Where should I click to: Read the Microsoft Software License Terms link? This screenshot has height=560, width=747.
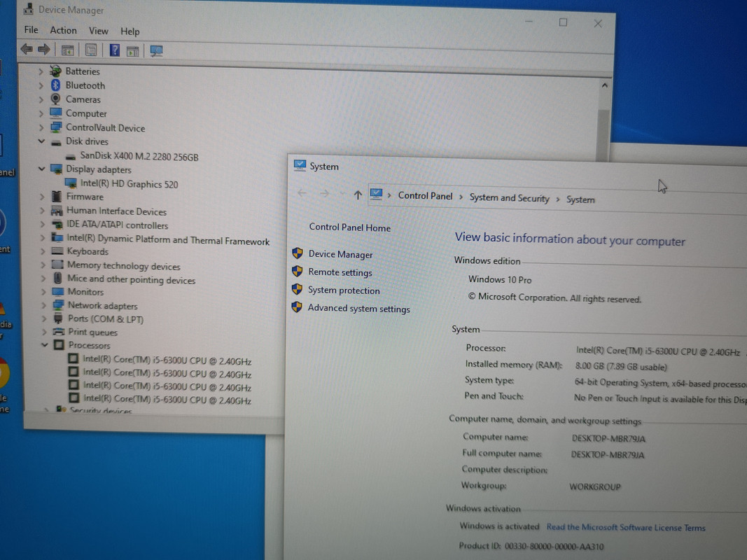tap(625, 527)
